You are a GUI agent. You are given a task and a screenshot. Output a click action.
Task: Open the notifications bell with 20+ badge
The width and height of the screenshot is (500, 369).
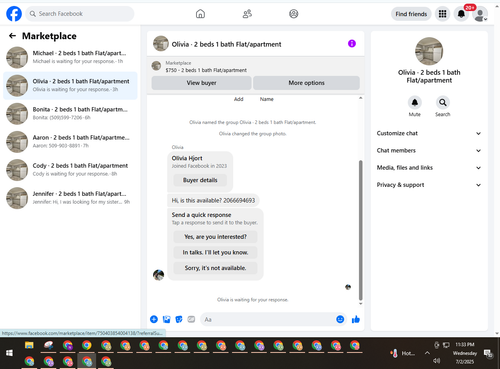[x=461, y=14]
